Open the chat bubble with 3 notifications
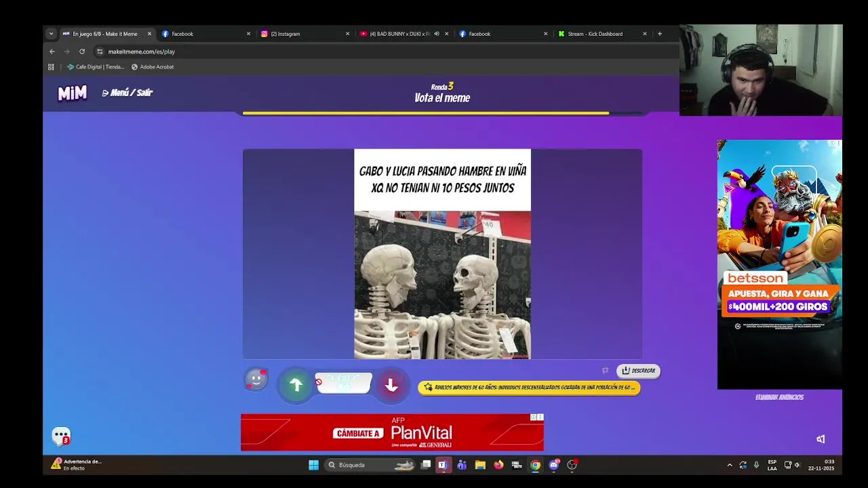 click(x=62, y=436)
